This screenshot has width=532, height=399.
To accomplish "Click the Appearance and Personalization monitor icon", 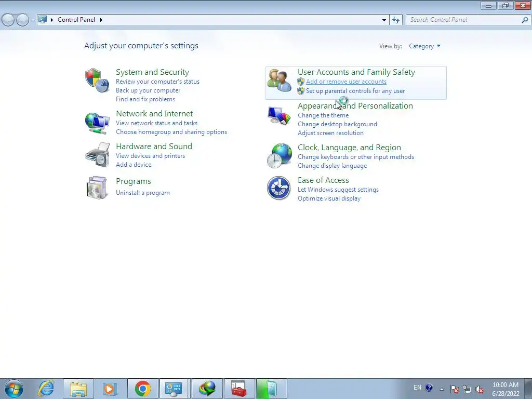I will [x=279, y=116].
